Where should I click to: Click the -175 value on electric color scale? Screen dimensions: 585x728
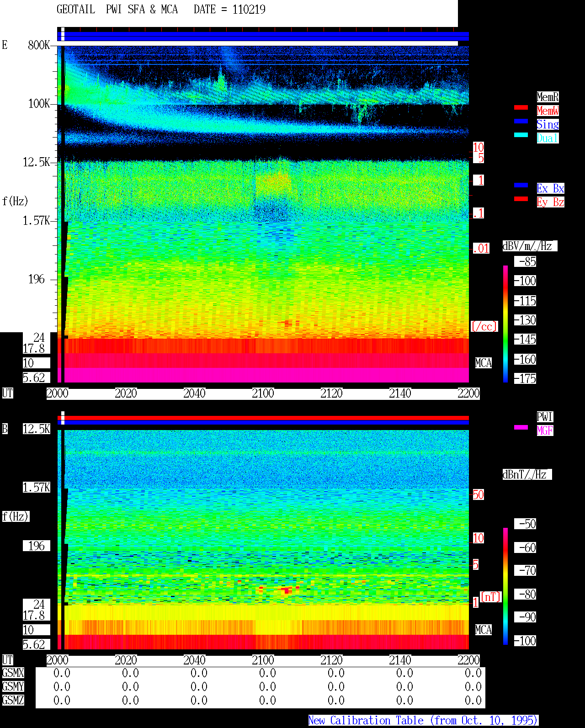tap(525, 378)
